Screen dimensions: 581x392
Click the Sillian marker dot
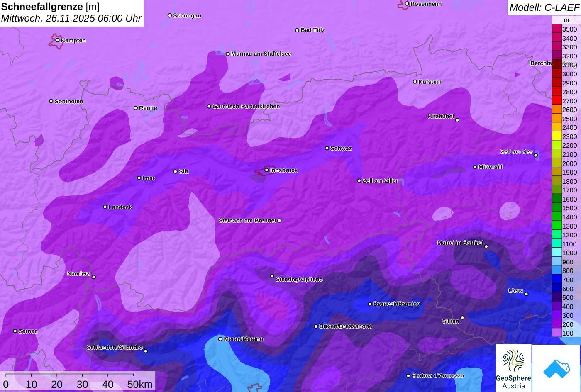pyautogui.click(x=462, y=318)
